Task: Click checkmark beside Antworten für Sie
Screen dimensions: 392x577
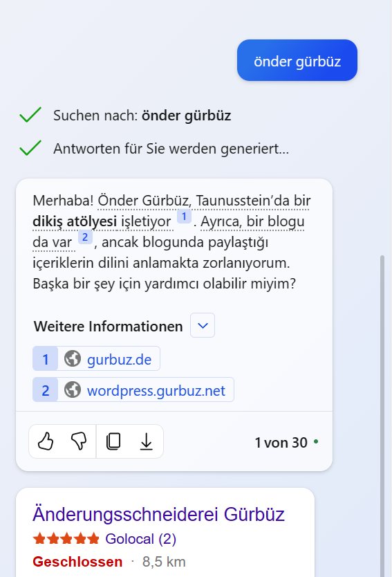Action: (x=30, y=148)
